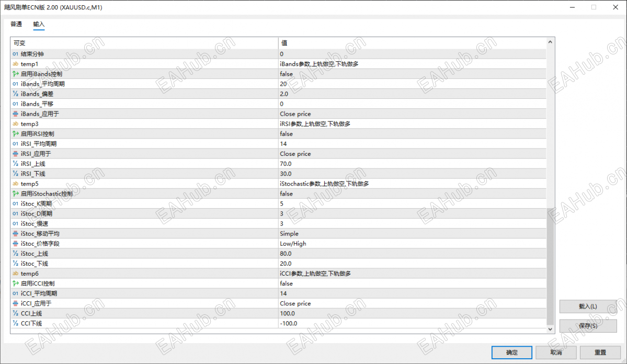627x364 pixels.
Task: Click the enum icon beside iCCI_应用于
Action: point(15,304)
